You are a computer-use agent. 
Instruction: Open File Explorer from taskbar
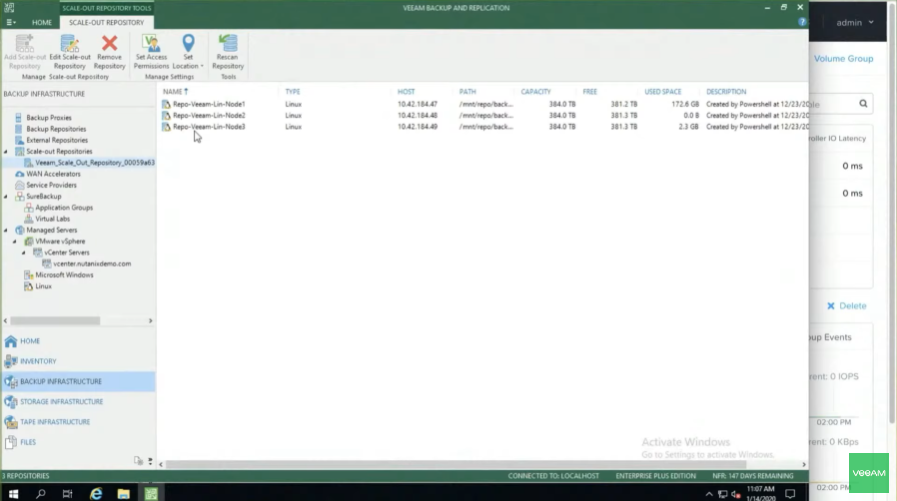click(124, 494)
